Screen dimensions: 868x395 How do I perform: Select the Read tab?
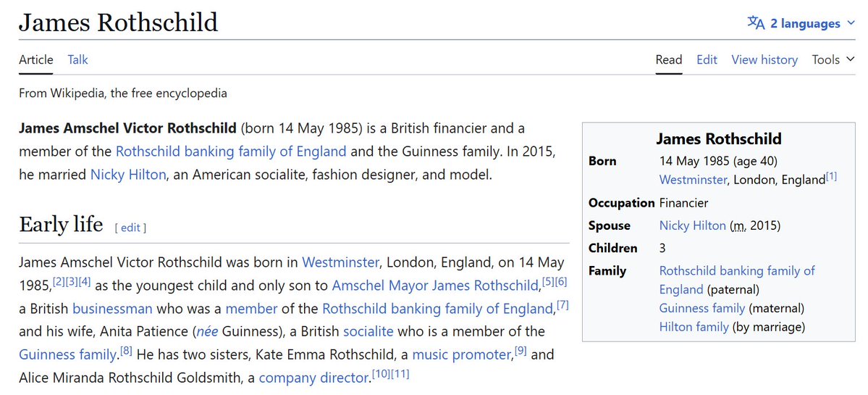click(669, 59)
